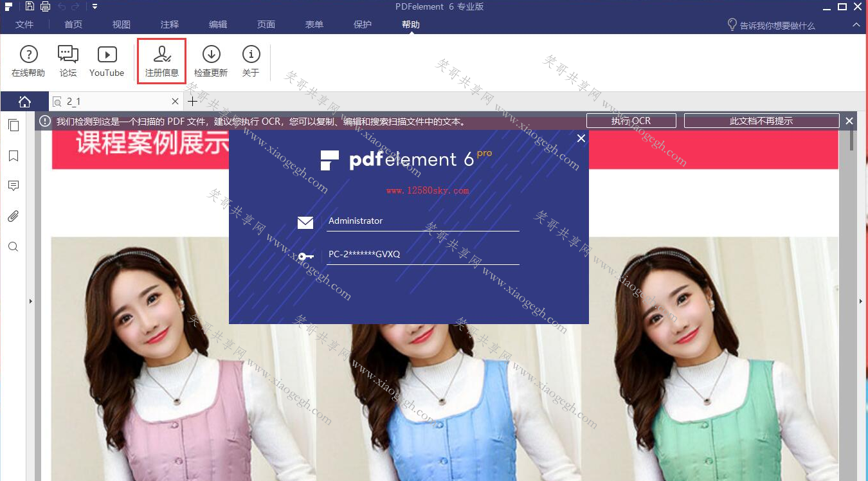The image size is (868, 481).
Task: Click the 执行 OCR button
Action: pos(631,121)
